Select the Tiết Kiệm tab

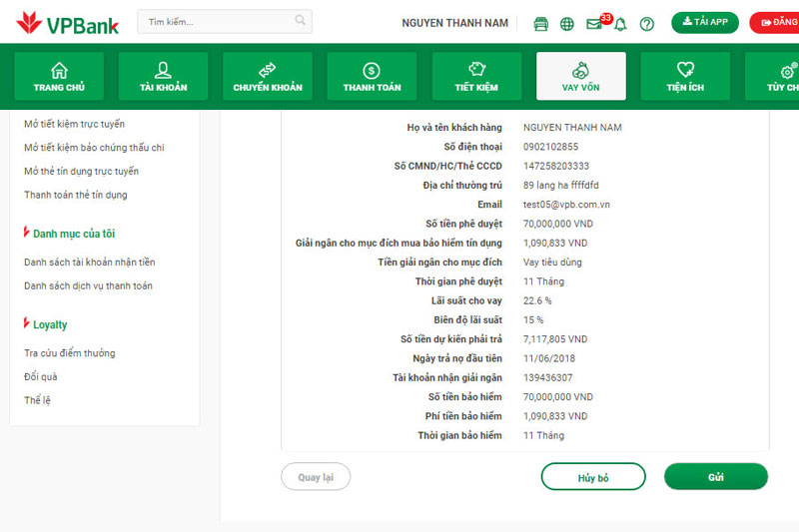click(x=476, y=77)
